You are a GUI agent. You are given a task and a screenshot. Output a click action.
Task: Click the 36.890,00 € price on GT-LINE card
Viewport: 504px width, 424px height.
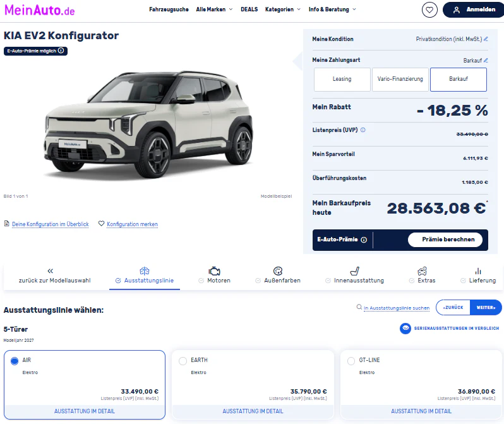[476, 392]
